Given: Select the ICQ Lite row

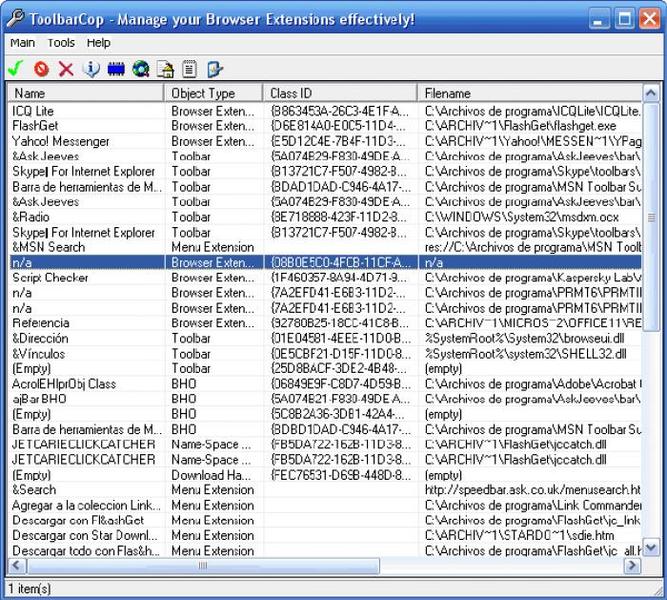Looking at the screenshot, I should coord(325,111).
